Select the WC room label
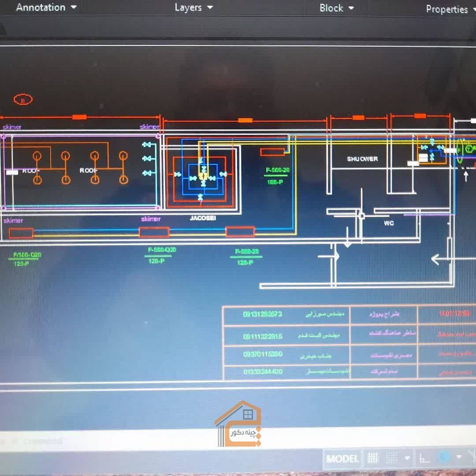476x476 pixels. [388, 223]
